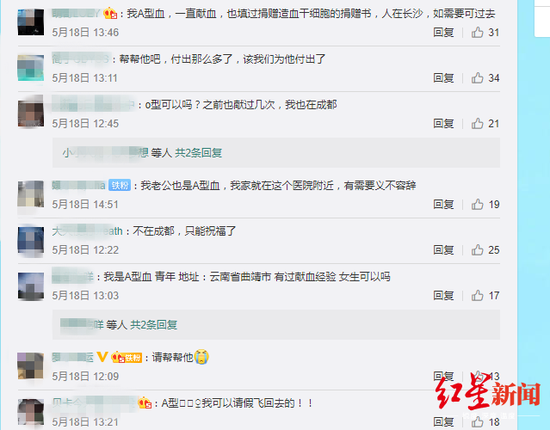Screen dimensions: 550x430
Task: Reply to the 我是A型血 青年 comment
Action: point(443,295)
